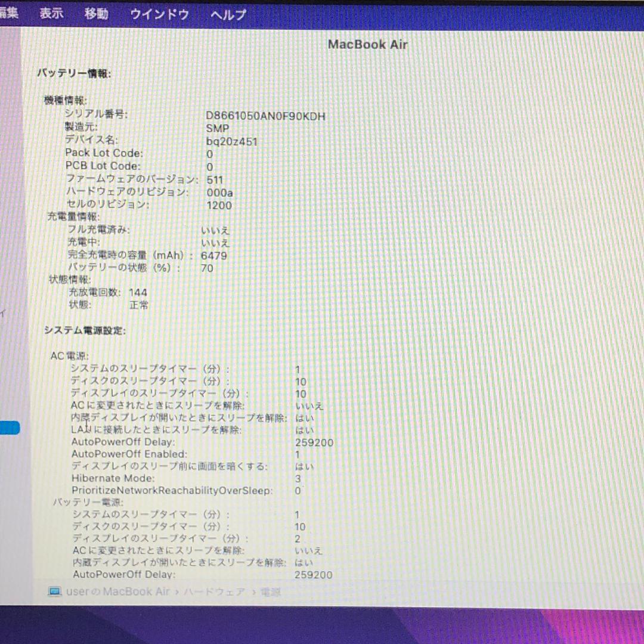Image resolution: width=644 pixels, height=644 pixels.
Task: Select full charge capacity value 6479
Action: [x=213, y=255]
